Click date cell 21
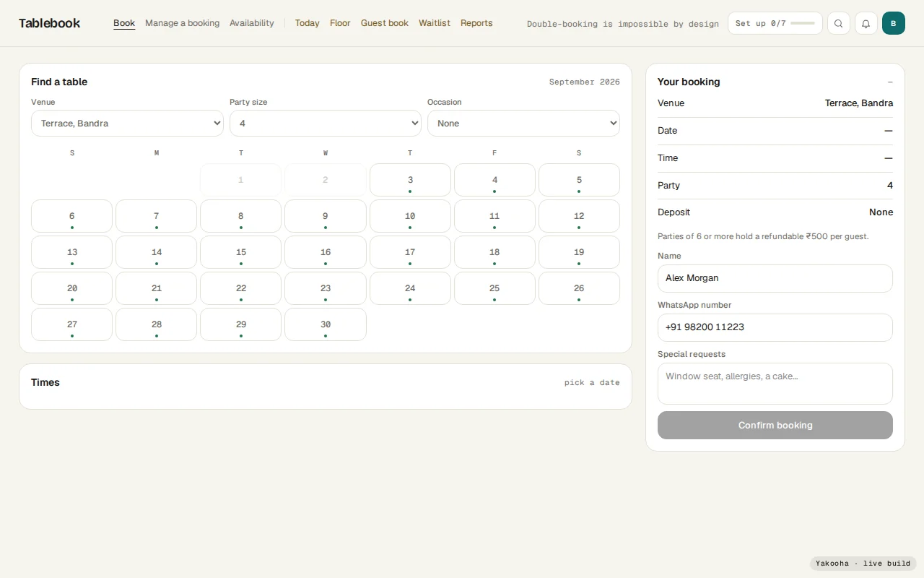924x578 pixels. point(156,288)
